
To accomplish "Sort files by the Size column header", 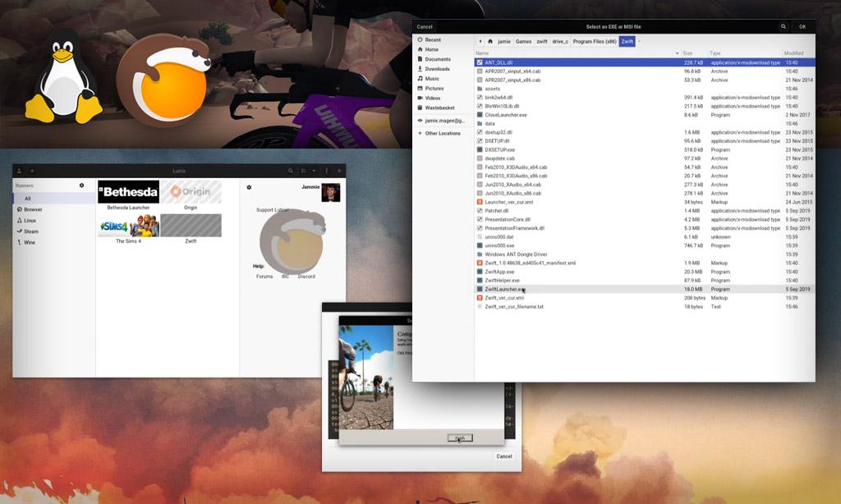I will click(x=694, y=53).
